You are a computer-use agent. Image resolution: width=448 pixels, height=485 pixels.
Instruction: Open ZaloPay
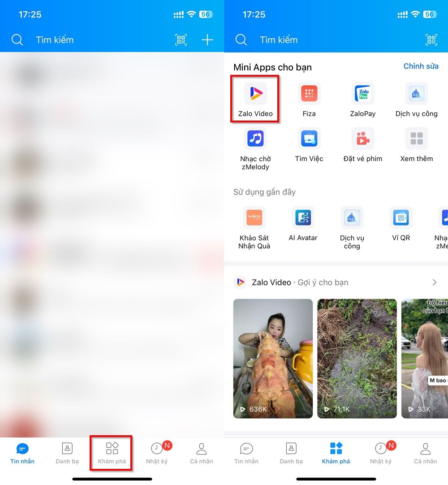pos(362,94)
